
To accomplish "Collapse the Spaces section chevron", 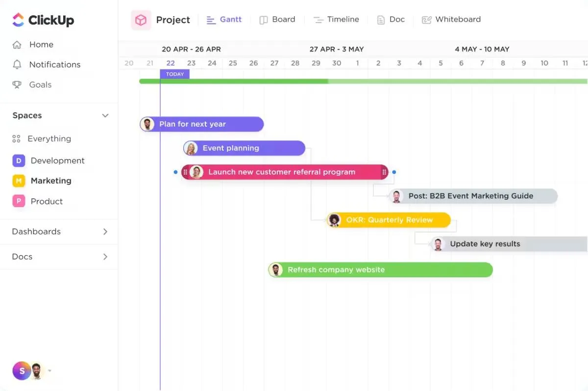I will (105, 116).
